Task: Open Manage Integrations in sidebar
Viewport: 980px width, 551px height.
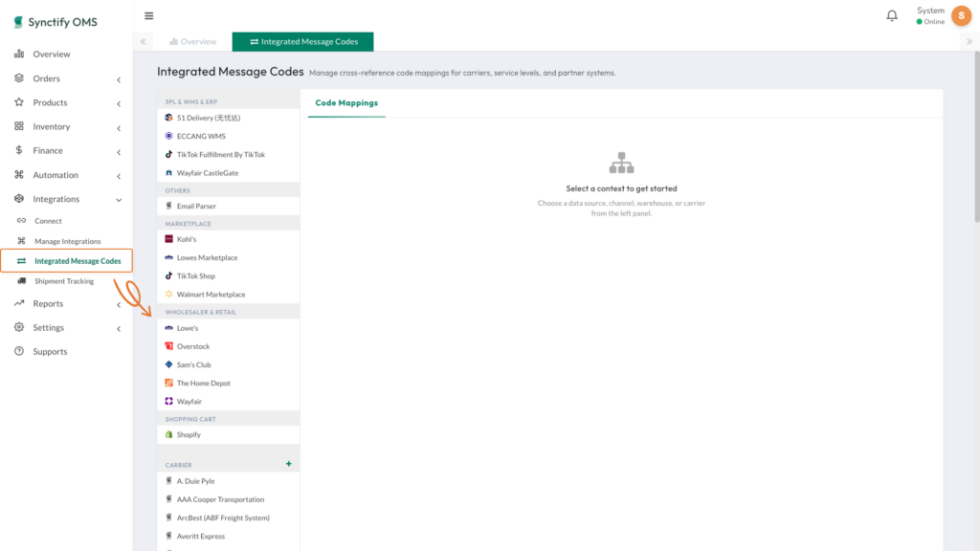Action: click(x=66, y=241)
